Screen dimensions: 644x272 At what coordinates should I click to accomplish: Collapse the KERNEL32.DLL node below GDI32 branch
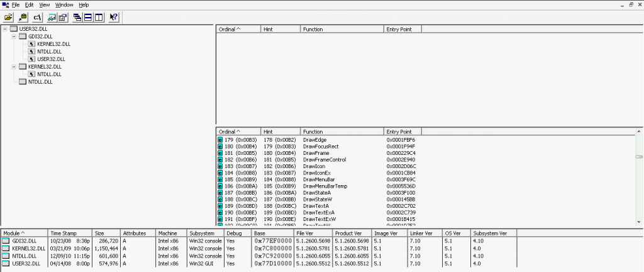tap(14, 67)
